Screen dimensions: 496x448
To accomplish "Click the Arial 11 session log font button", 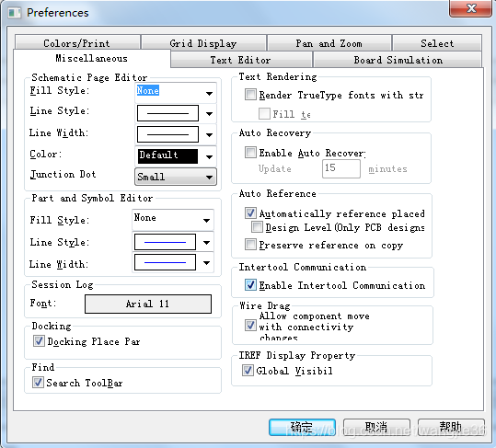I will pyautogui.click(x=148, y=304).
